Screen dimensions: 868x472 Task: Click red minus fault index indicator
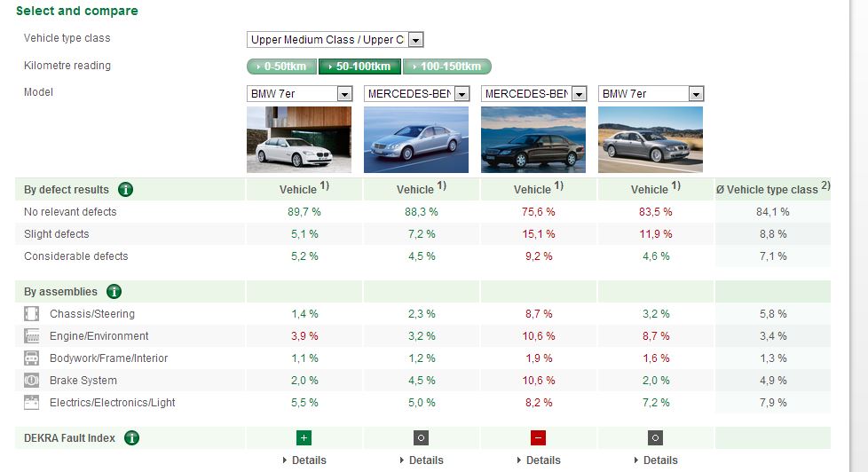pyautogui.click(x=538, y=438)
